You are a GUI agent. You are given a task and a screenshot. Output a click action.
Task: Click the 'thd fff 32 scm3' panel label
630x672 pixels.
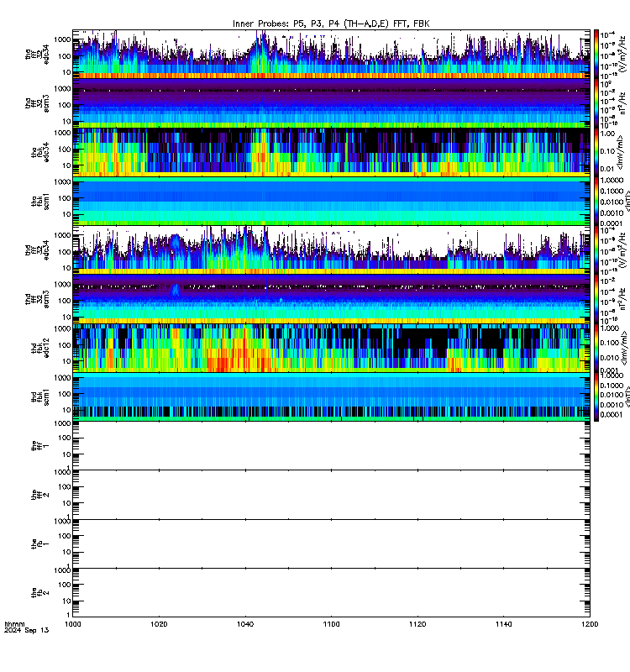click(x=37, y=300)
